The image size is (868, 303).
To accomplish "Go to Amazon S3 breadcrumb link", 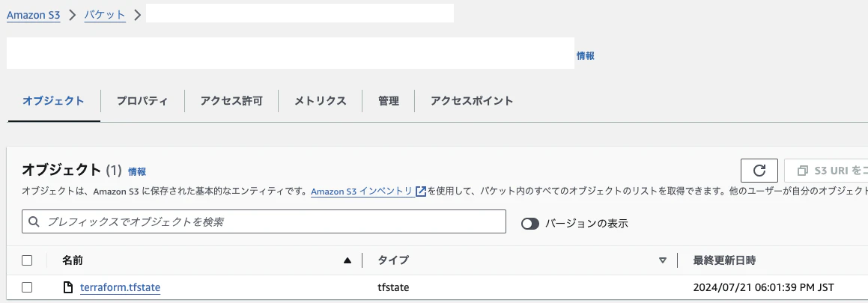I will point(33,15).
